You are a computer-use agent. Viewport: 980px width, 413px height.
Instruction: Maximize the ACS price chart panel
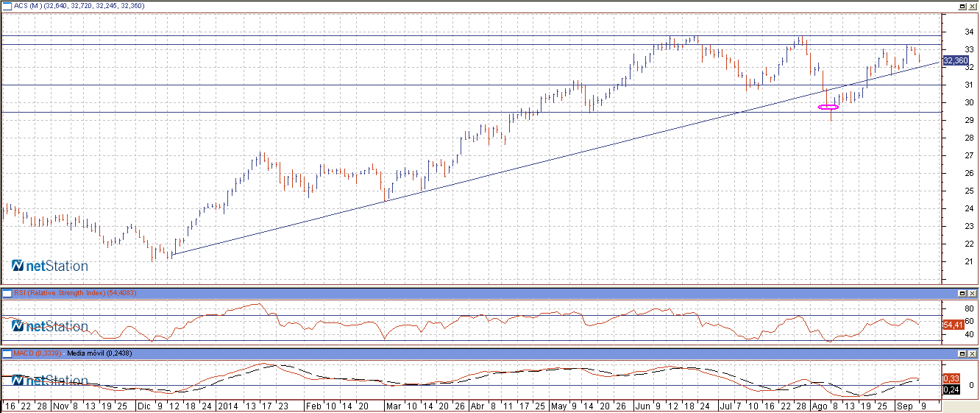pos(962,5)
